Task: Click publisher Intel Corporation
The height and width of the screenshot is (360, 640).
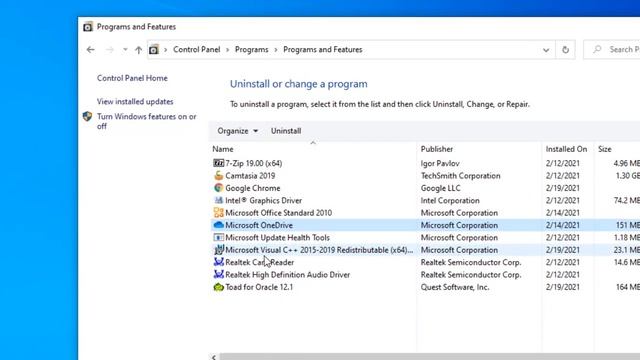Action: pos(450,200)
